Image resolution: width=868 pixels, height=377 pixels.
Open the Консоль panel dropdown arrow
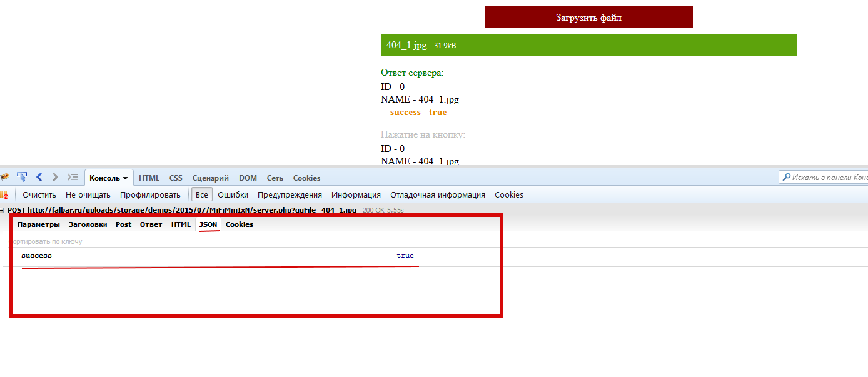[125, 178]
